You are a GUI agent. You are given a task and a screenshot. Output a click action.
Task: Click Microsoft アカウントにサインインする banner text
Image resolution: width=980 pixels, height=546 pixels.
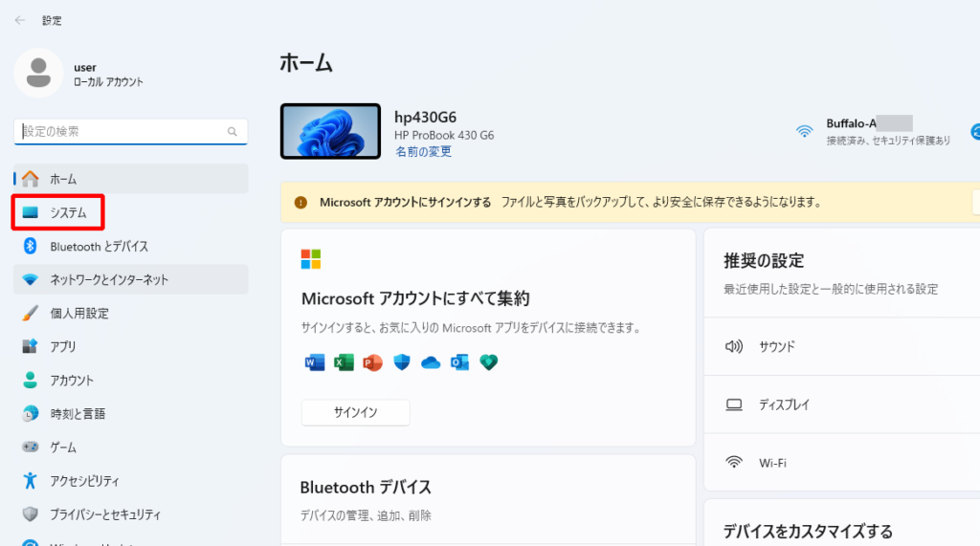click(x=405, y=203)
